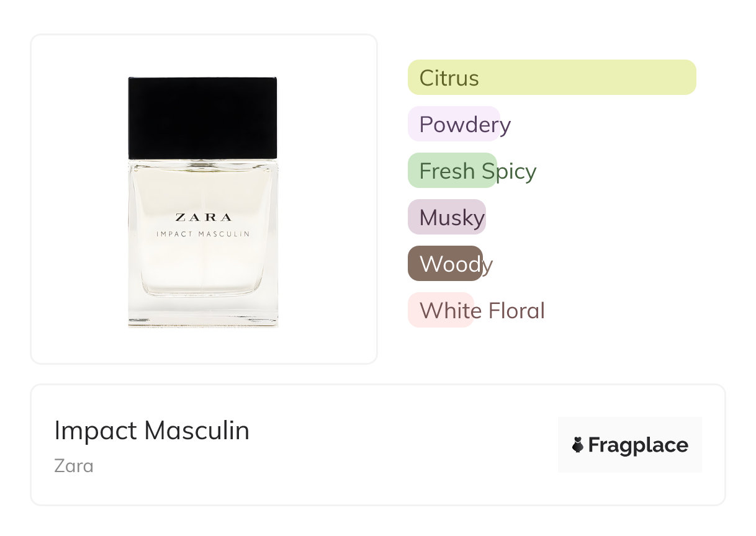Choose the Musky accord bar
Viewport: 756px width, 536px height.
446,217
